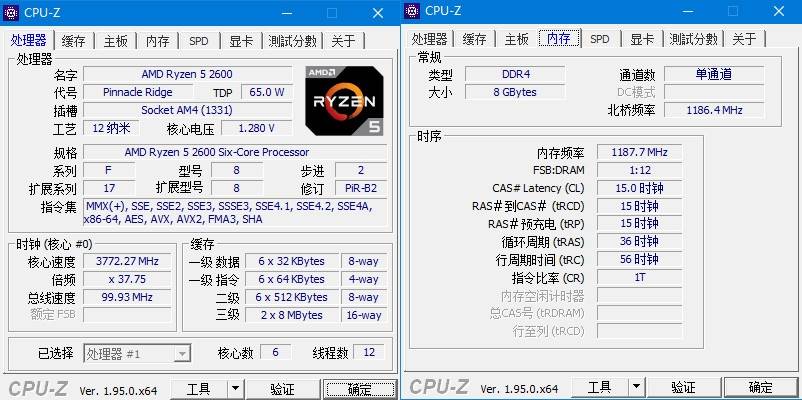Open 工具 dropdown arrow in left window

[x=235, y=389]
